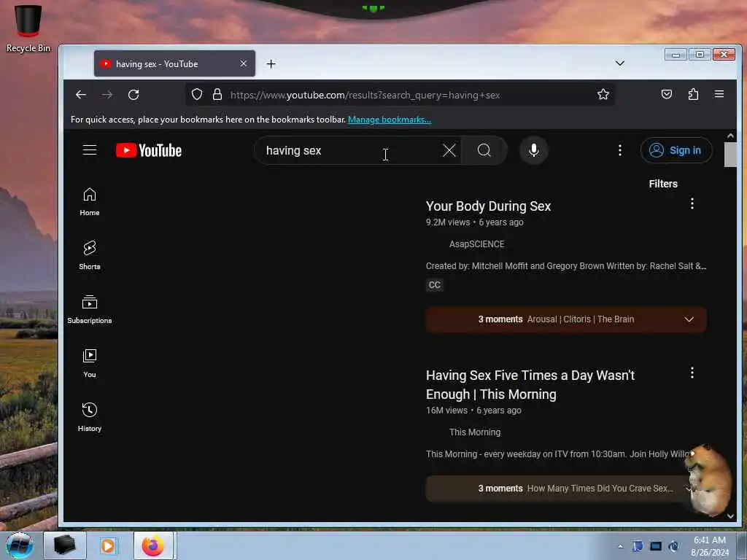Open a new tab with plus button
The height and width of the screenshot is (560, 747).
click(271, 64)
